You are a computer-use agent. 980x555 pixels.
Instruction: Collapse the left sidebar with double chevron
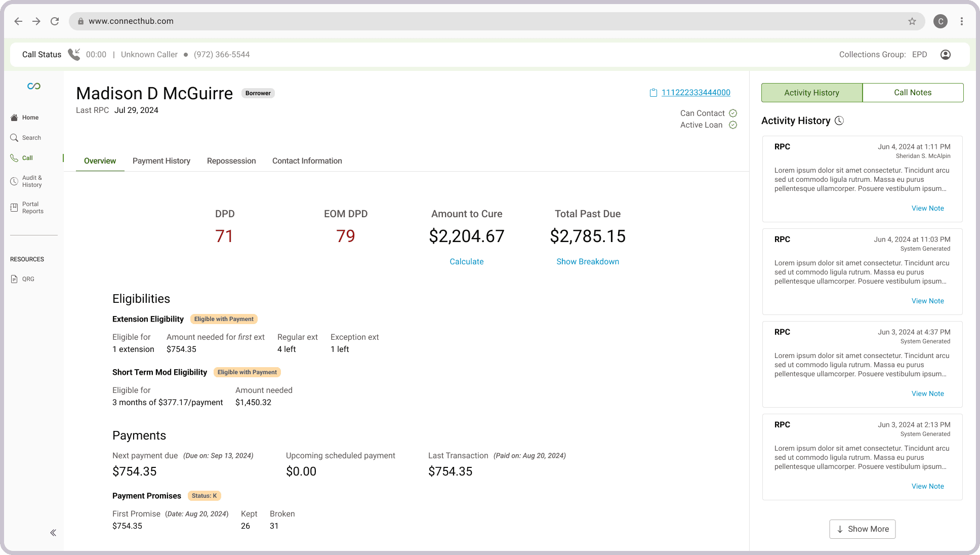[53, 533]
